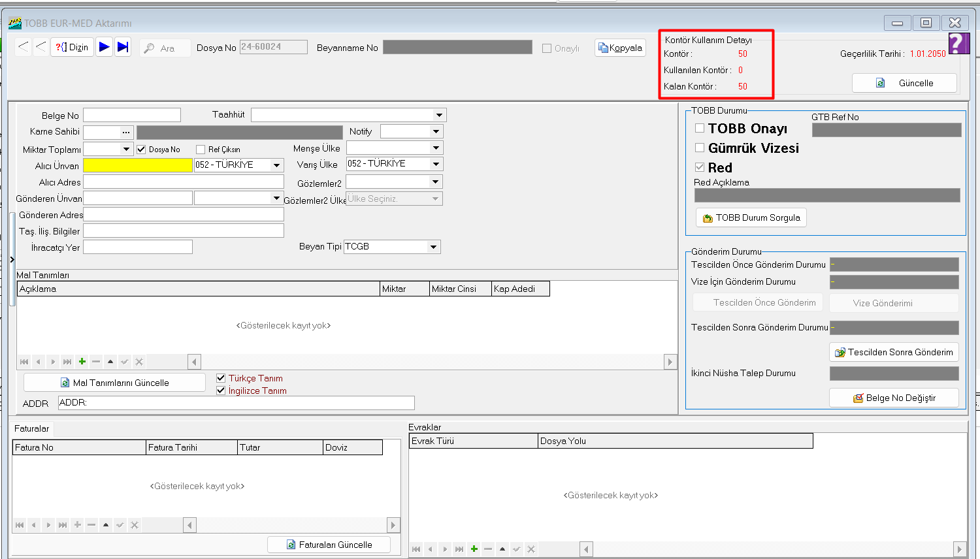
Task: Go to first record arrow in top toolbar
Action: pyautogui.click(x=24, y=47)
